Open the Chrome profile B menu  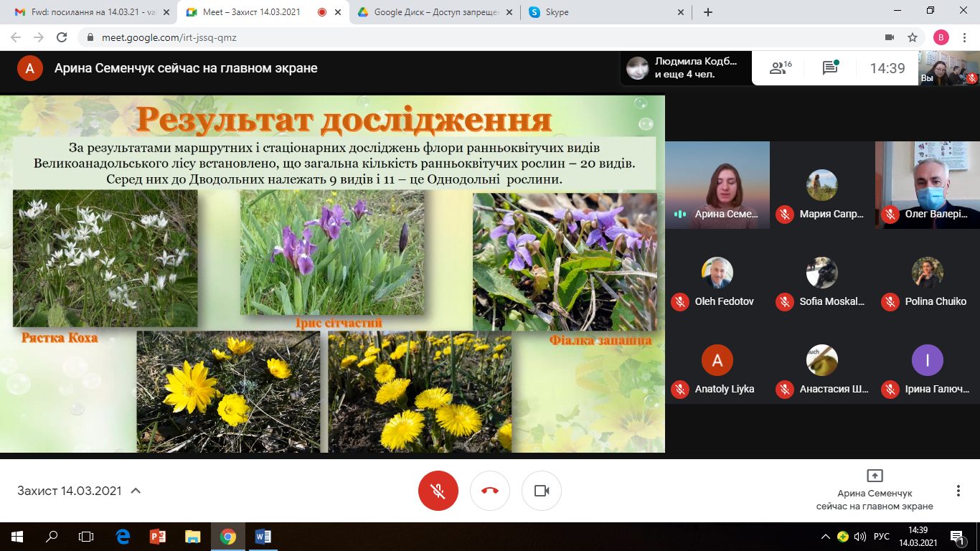pyautogui.click(x=941, y=37)
